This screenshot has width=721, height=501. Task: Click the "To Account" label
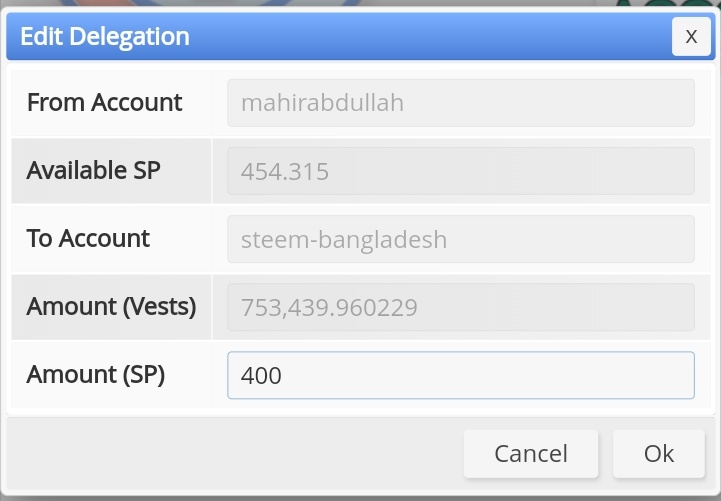(x=88, y=238)
